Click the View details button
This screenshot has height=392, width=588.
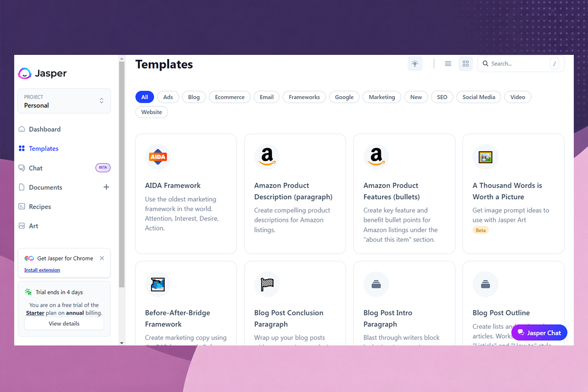(64, 323)
